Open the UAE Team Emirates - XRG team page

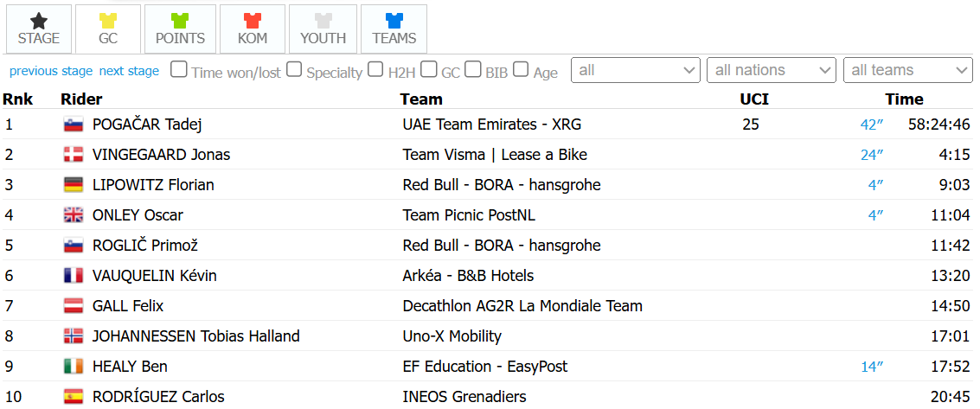492,125
